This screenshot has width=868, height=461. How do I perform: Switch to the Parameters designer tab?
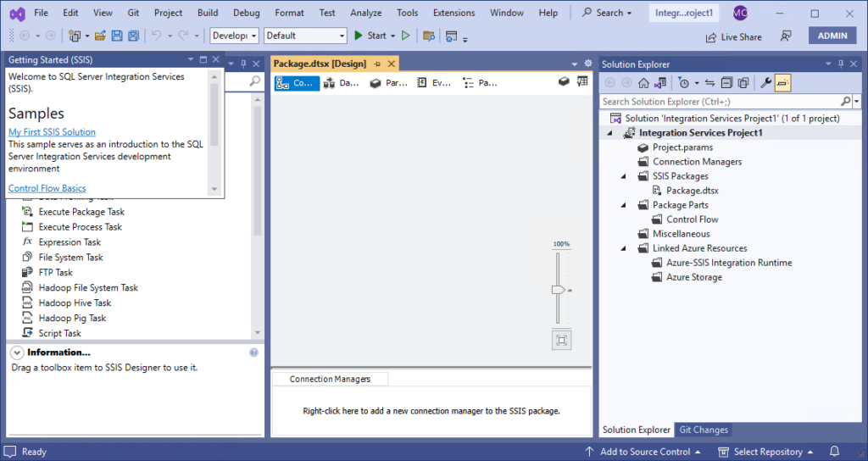(x=388, y=83)
